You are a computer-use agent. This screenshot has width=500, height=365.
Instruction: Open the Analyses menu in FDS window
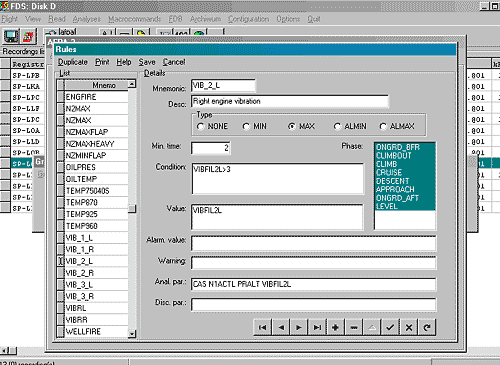[87, 19]
